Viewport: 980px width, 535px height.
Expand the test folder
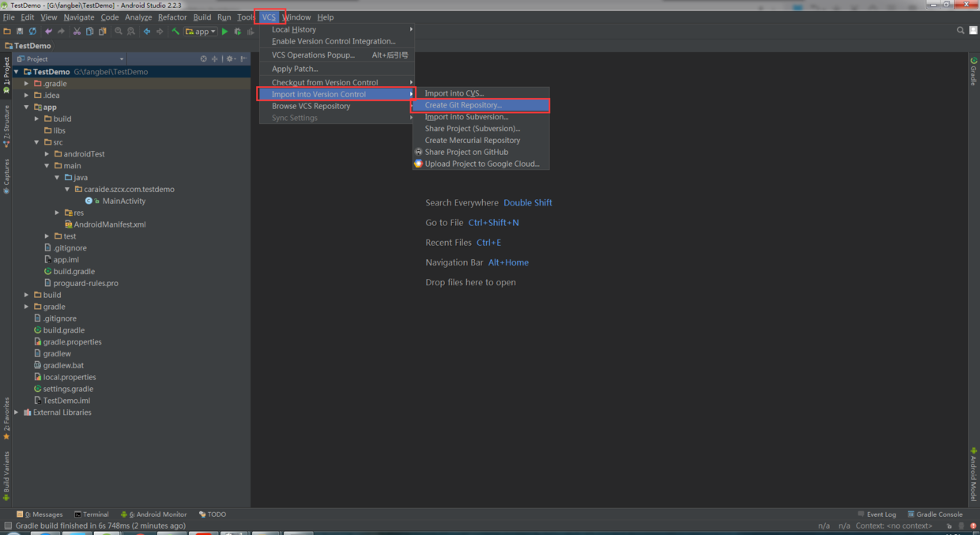[x=47, y=236]
